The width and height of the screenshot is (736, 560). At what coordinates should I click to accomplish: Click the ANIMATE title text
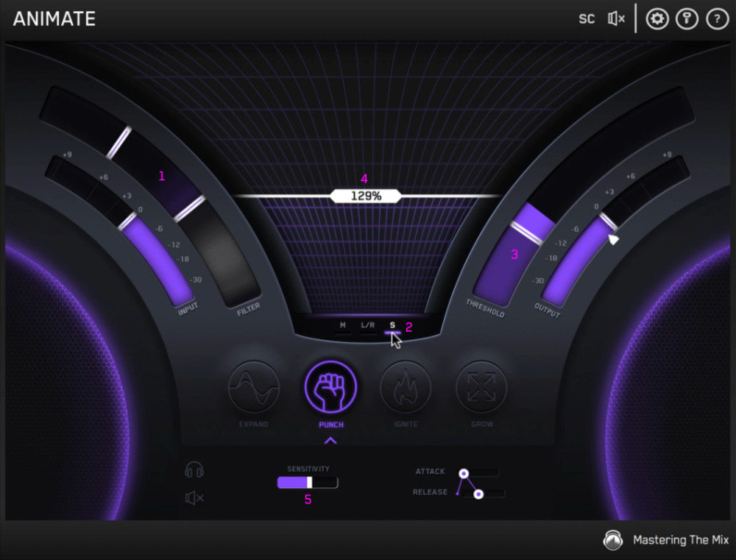coord(54,19)
